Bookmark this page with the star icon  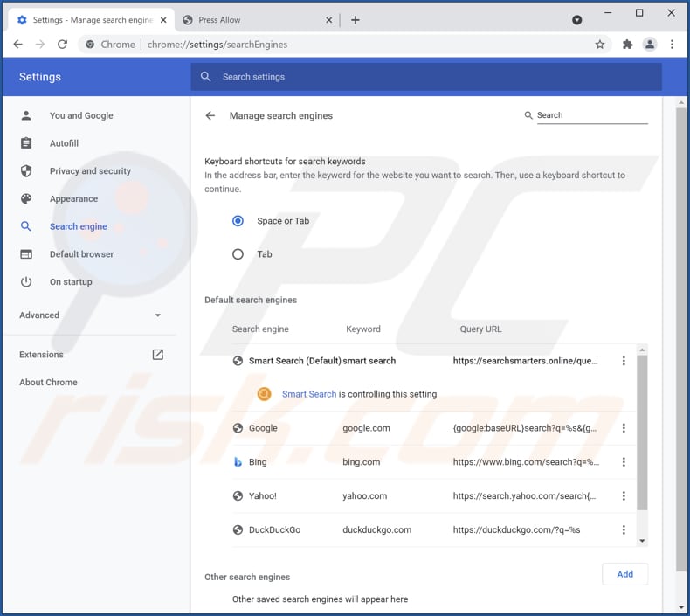pyautogui.click(x=600, y=45)
